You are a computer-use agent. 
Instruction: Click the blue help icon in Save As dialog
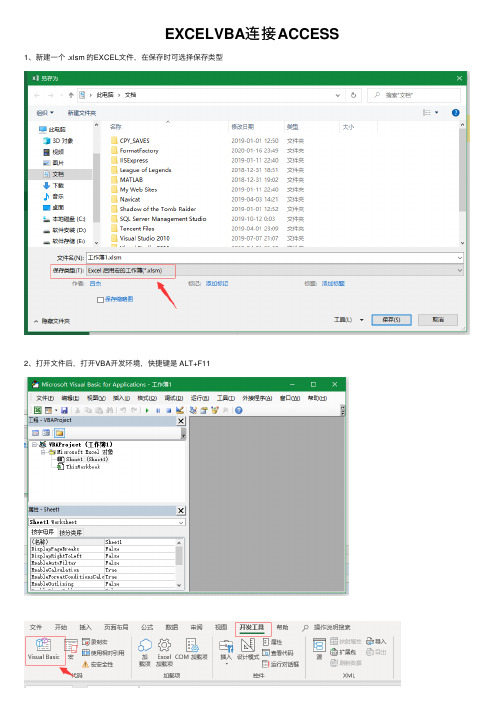tap(455, 112)
